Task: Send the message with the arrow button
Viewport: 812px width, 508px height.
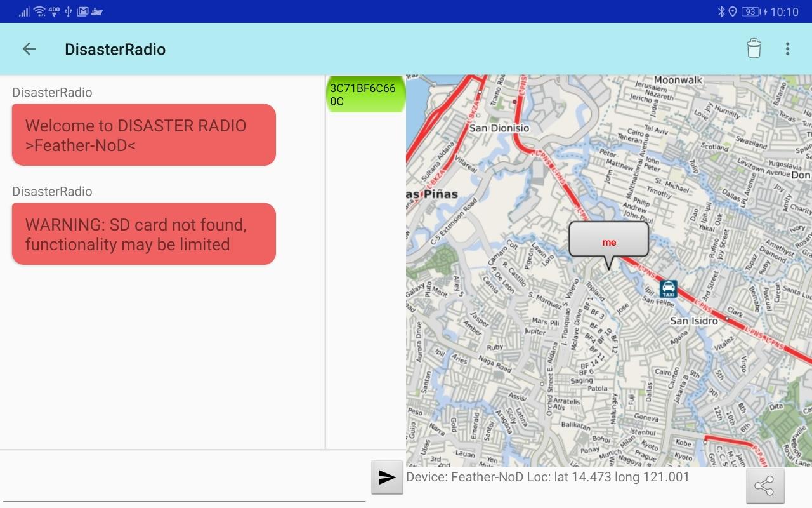Action: 387,478
